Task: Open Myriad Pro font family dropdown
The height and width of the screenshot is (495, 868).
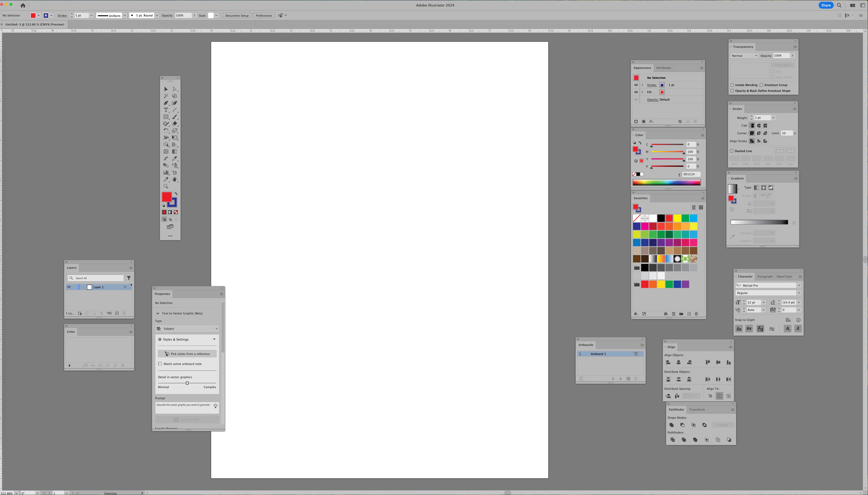Action: click(799, 285)
